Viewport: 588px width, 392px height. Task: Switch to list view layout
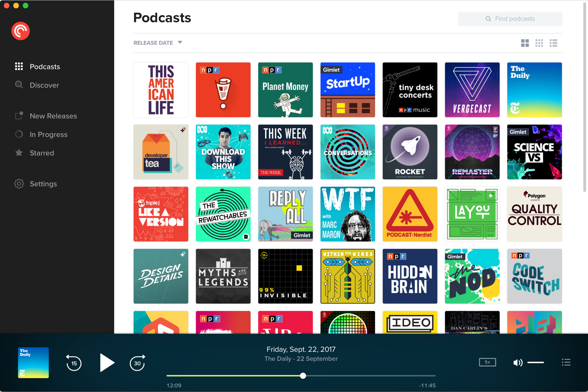tap(553, 43)
